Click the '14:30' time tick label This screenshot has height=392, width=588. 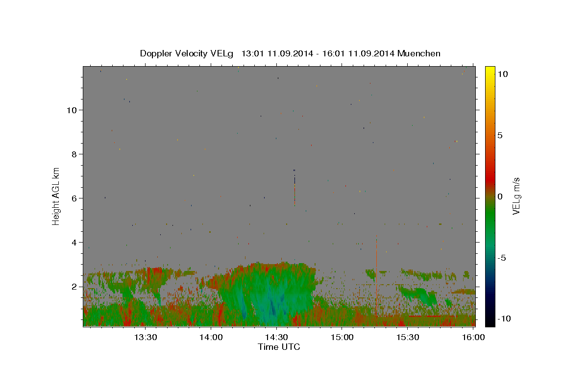[x=276, y=337]
